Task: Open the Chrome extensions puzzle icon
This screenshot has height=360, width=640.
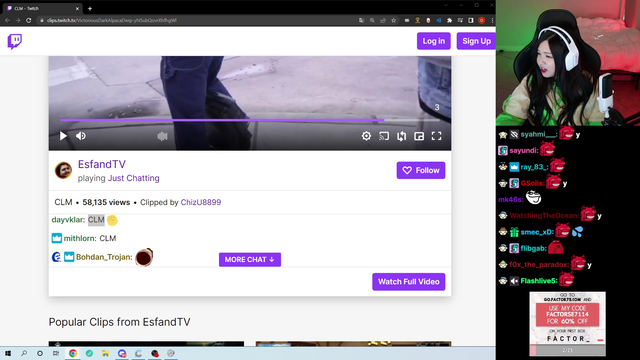Action: point(449,20)
